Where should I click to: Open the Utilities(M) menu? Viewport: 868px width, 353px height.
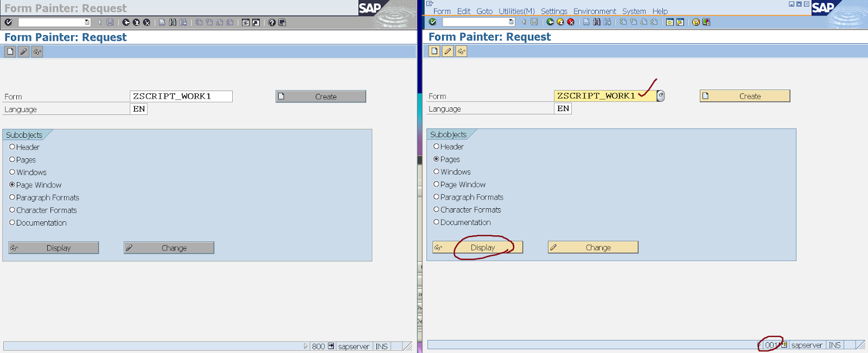click(x=516, y=11)
